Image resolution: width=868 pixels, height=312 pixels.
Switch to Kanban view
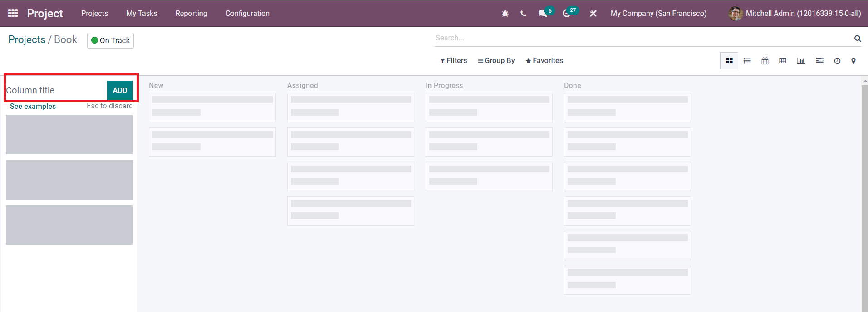pyautogui.click(x=729, y=61)
